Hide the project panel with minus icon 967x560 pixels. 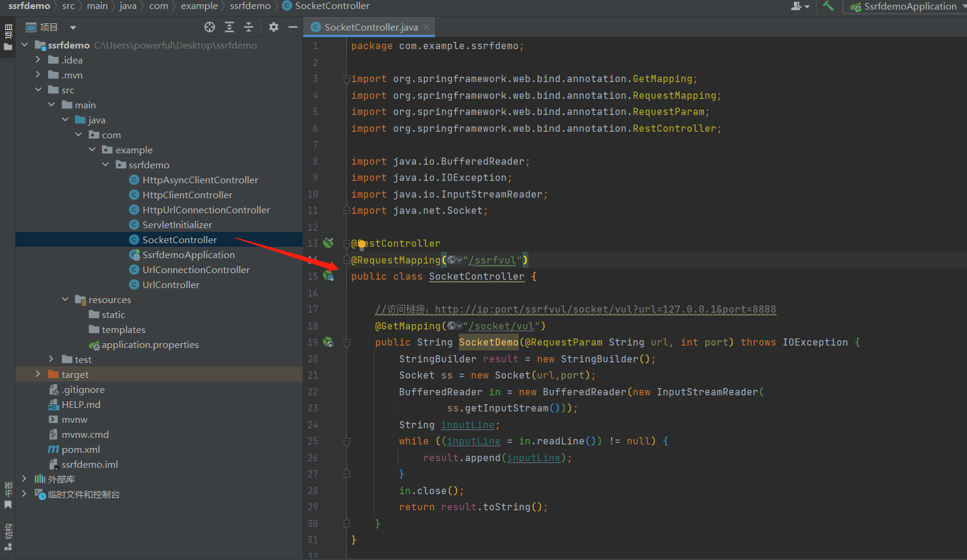coord(293,27)
